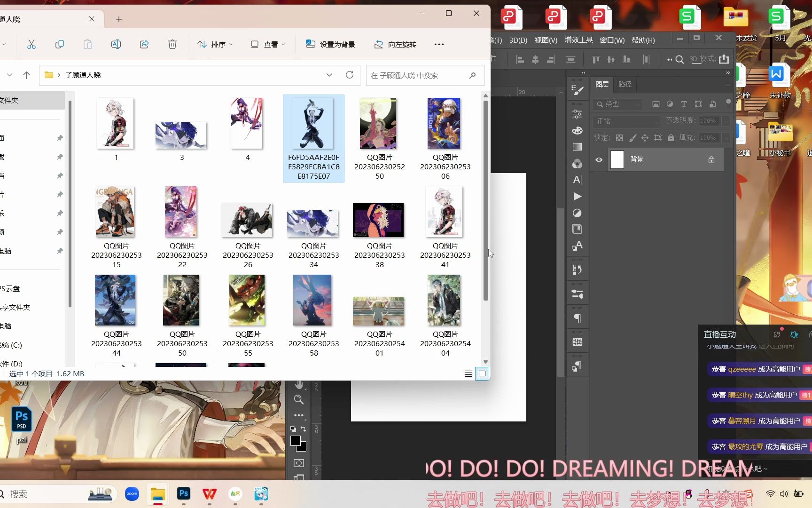
Task: Click the Delete trash icon in Explorer toolbar
Action: click(172, 44)
